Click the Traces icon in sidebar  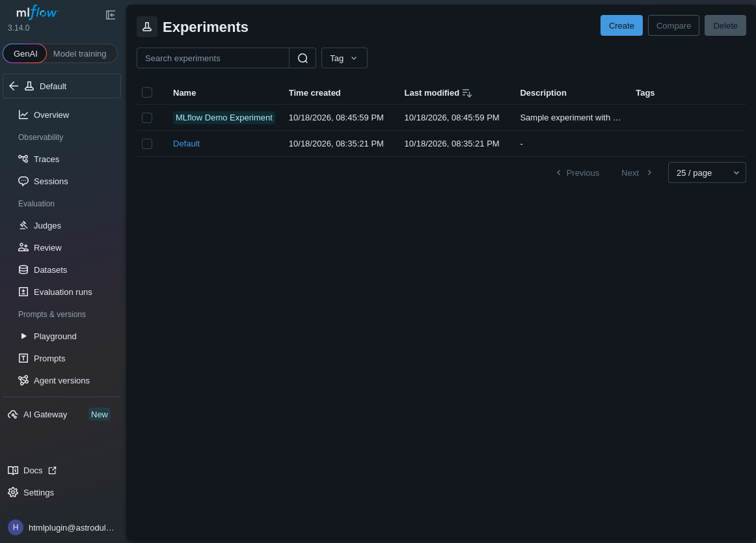click(23, 159)
